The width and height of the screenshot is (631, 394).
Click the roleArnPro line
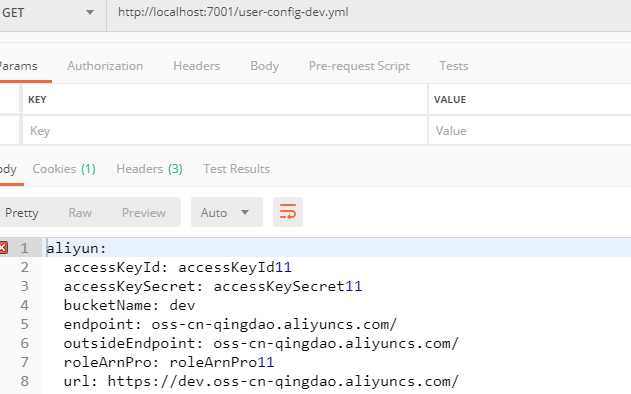click(x=169, y=362)
